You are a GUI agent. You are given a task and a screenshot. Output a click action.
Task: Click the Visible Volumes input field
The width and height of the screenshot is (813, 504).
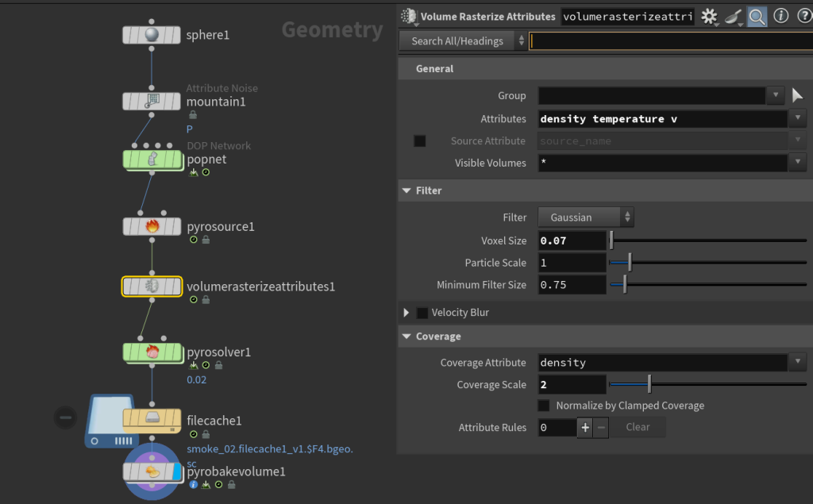[663, 163]
